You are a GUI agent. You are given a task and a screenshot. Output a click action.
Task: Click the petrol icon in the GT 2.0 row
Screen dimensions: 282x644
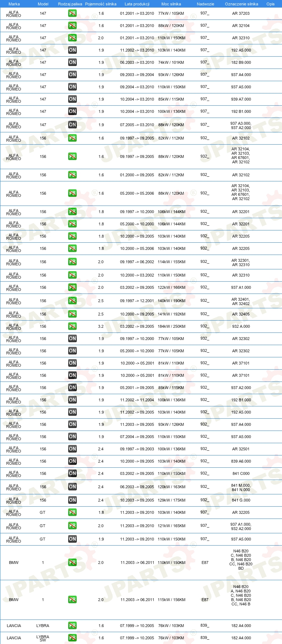(x=72, y=526)
